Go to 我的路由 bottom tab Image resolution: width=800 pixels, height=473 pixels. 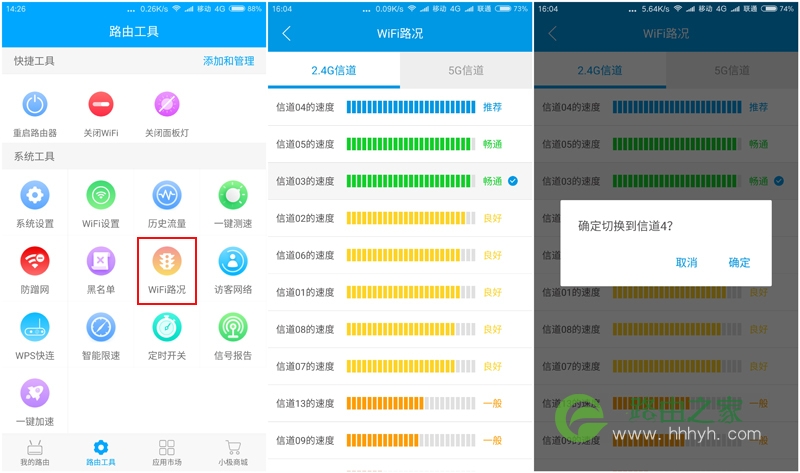coord(35,453)
